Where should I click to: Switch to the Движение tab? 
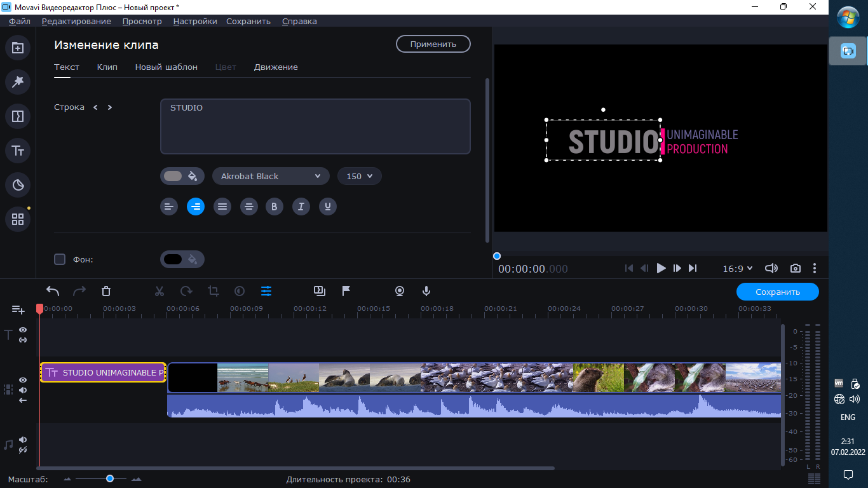pyautogui.click(x=276, y=67)
